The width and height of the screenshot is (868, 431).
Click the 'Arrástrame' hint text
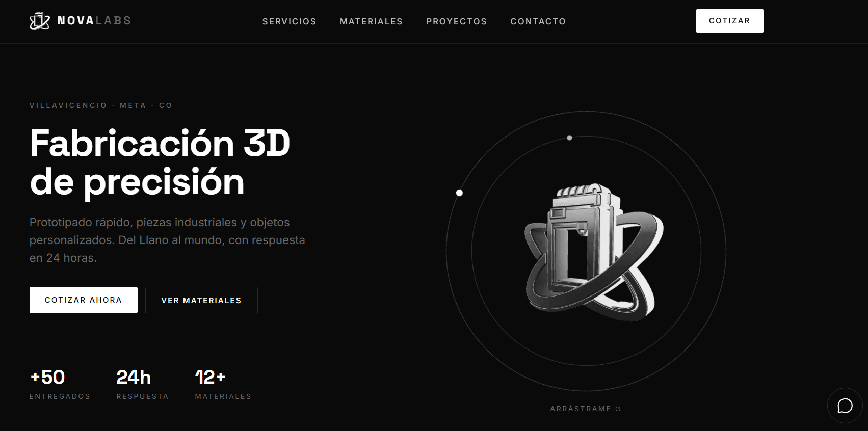(x=581, y=409)
